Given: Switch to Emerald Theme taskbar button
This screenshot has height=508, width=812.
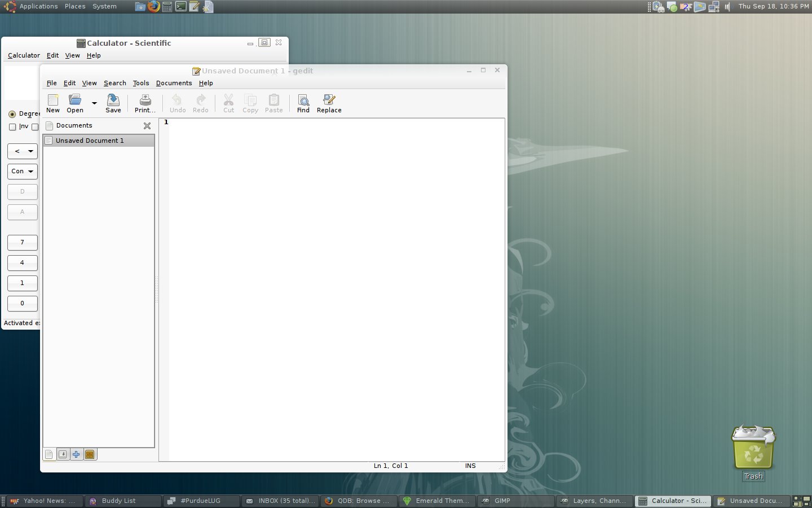Looking at the screenshot, I should click(x=437, y=501).
